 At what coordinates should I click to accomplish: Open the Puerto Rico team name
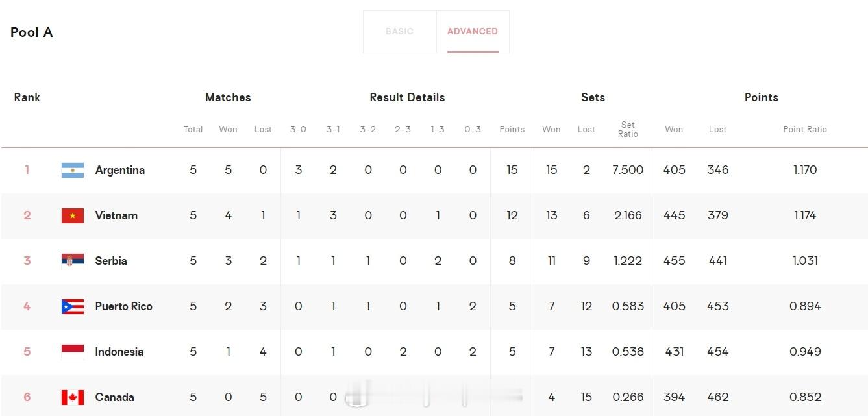pos(124,306)
